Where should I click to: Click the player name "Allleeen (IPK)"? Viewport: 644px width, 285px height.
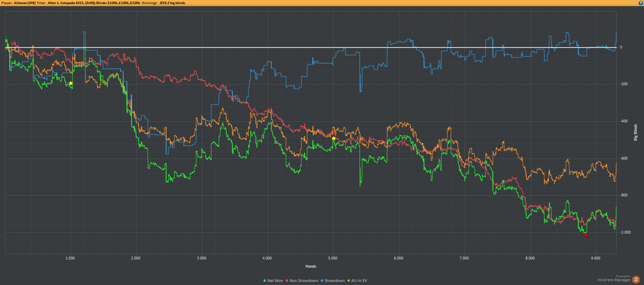tap(25, 3)
